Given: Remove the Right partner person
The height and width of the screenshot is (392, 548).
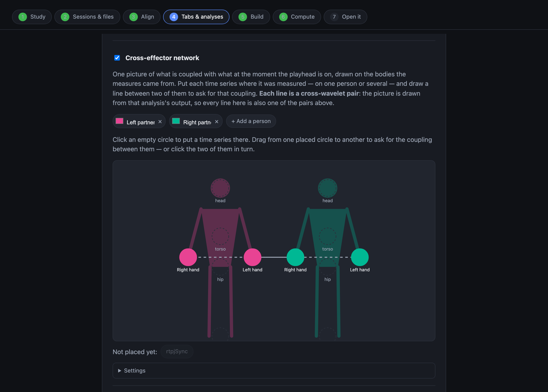Looking at the screenshot, I should [x=217, y=122].
